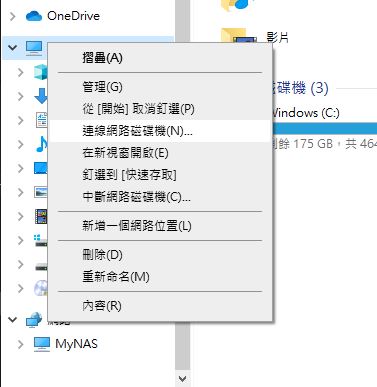
Task: Expand the second hard drive node chevron
Action: click(21, 264)
